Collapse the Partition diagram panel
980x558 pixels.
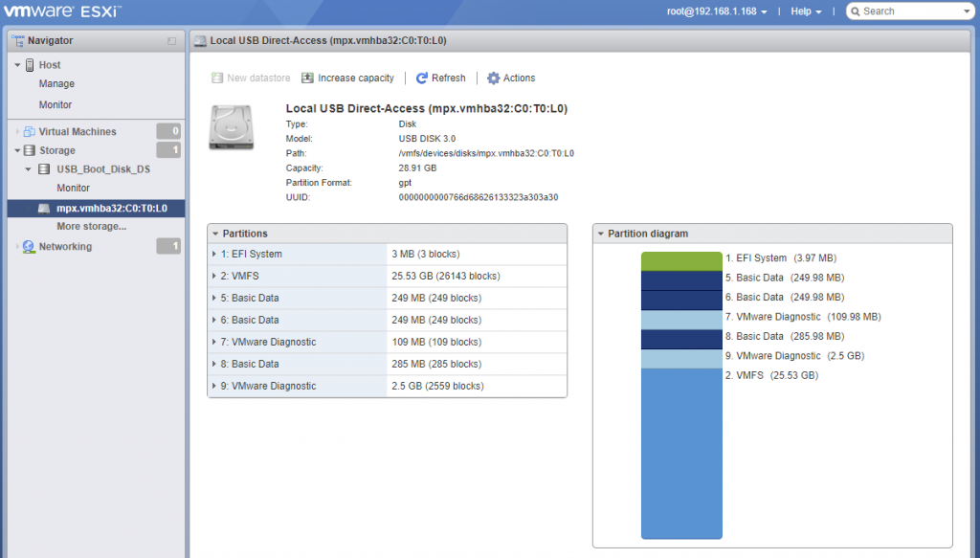click(x=600, y=234)
